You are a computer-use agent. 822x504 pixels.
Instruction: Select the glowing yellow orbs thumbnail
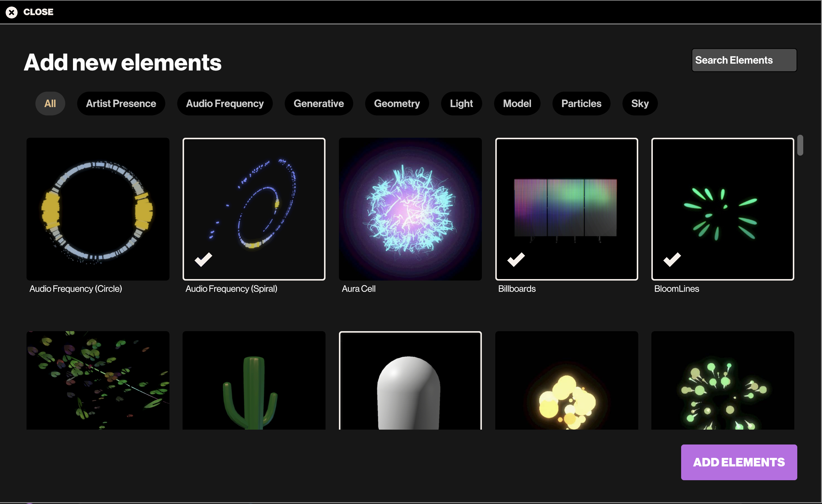(566, 380)
